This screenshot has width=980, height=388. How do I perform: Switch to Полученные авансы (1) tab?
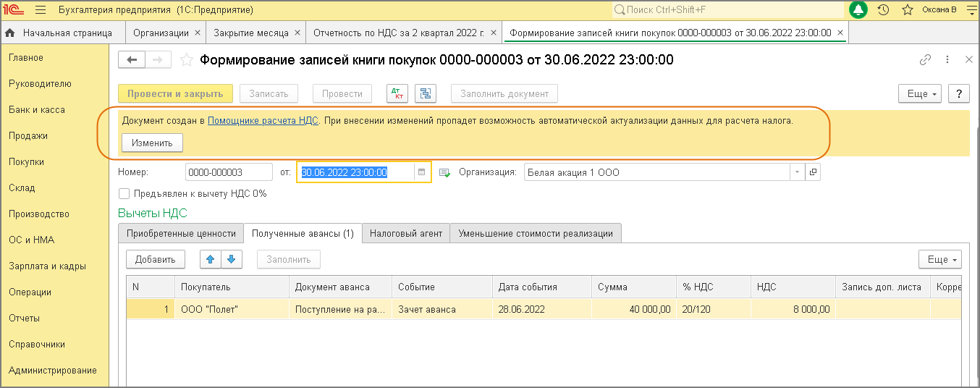coord(303,233)
